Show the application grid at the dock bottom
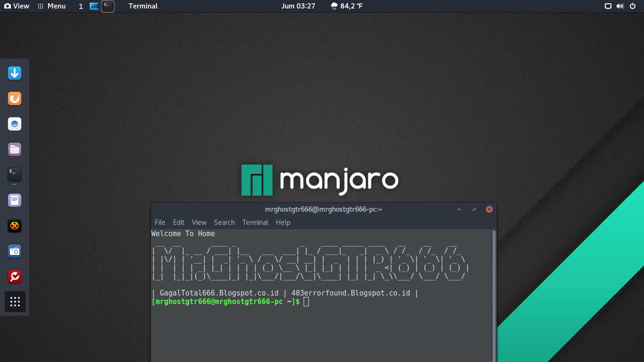The width and height of the screenshot is (644, 362). [15, 302]
